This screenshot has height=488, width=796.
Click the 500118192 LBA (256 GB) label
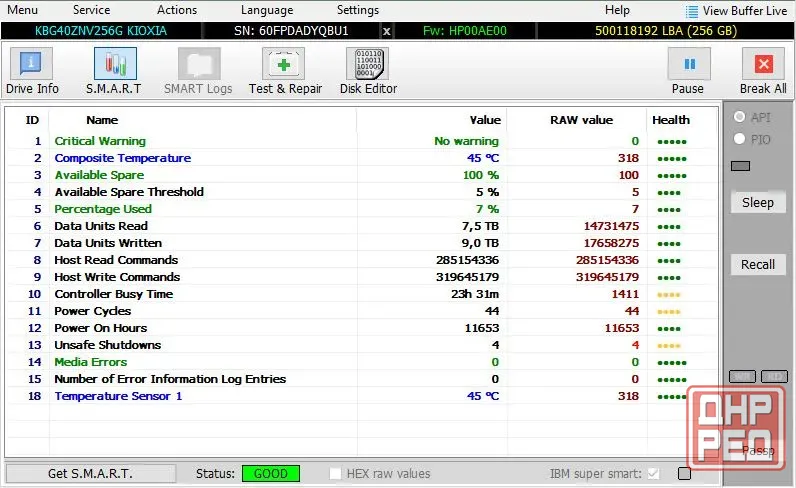coord(666,31)
